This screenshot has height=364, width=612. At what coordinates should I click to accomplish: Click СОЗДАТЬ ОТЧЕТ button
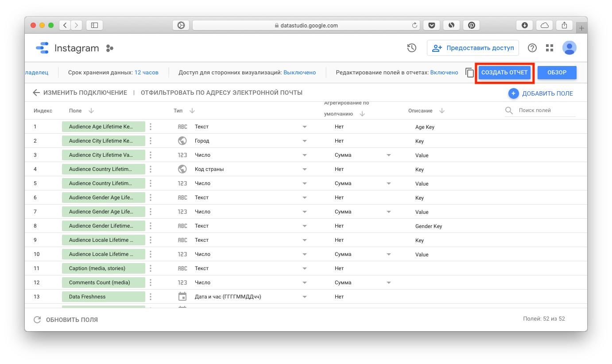click(504, 73)
